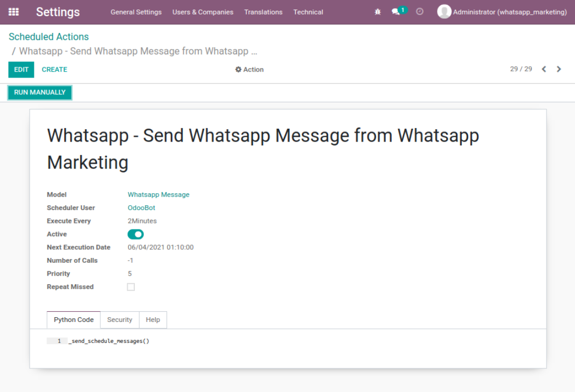Switch to the Security tab
575x392 pixels.
[120, 320]
